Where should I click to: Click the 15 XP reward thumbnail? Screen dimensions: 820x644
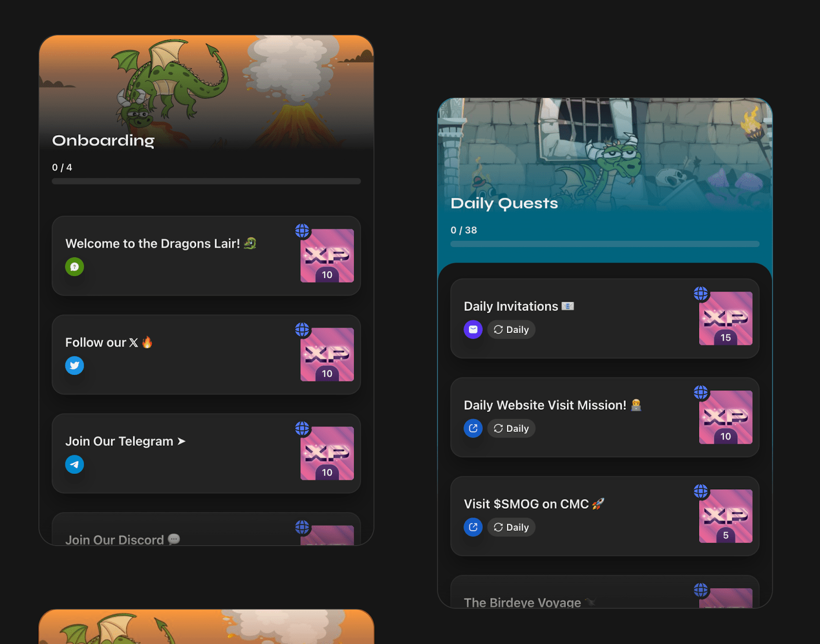point(726,318)
